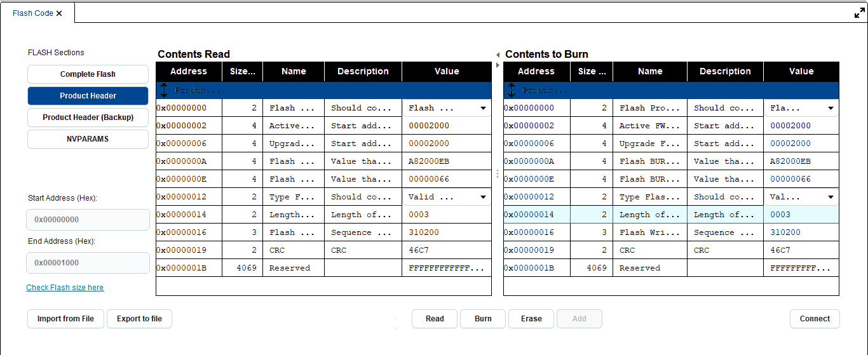Toggle the Product Header group expander in Contents Read
868x355 pixels.
(x=164, y=90)
